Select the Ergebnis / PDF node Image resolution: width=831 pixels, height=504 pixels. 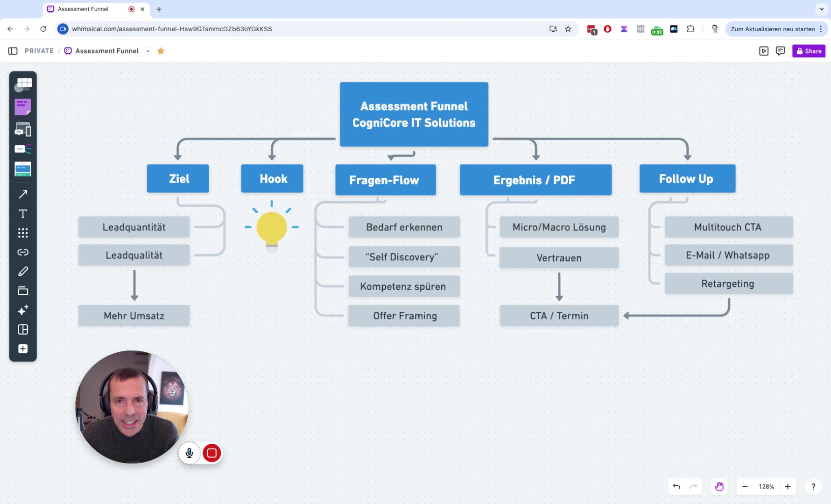[x=535, y=180]
